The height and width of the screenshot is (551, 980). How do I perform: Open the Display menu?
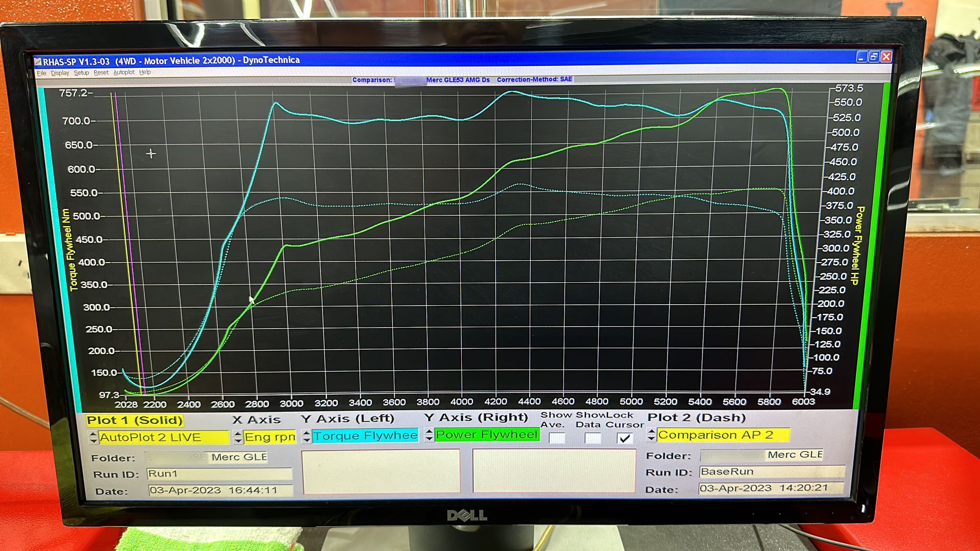60,73
